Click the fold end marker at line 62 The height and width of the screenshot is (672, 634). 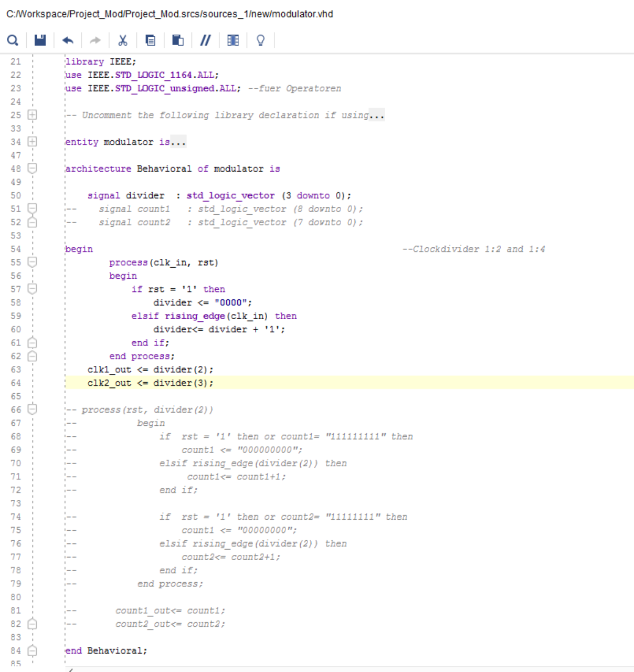click(x=32, y=356)
